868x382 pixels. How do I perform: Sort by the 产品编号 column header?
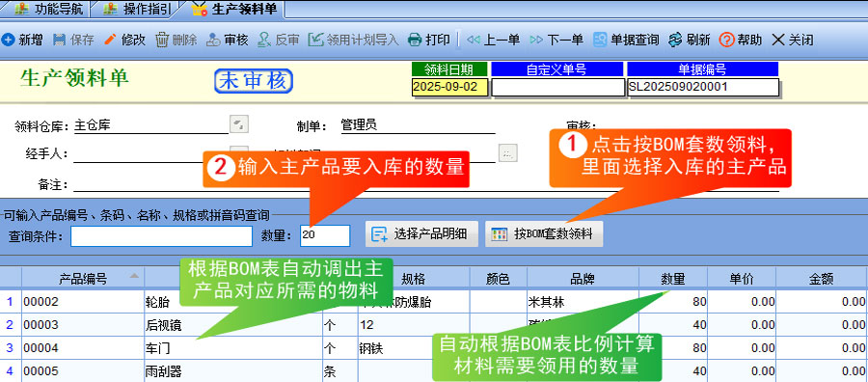[x=83, y=279]
